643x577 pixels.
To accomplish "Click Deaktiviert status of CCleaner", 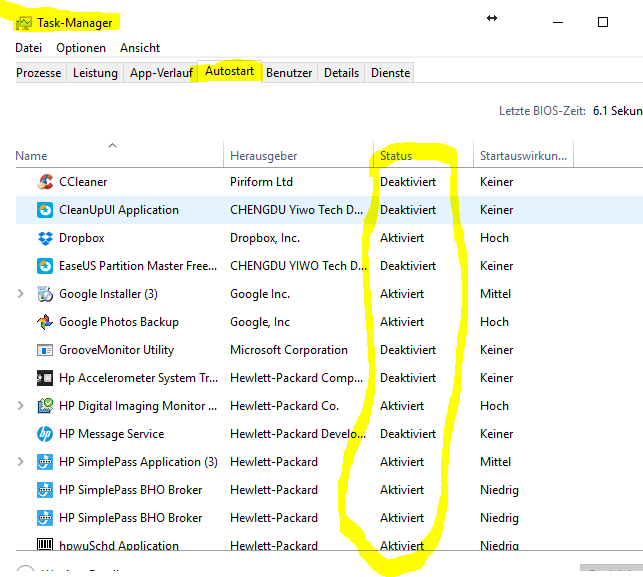I will click(408, 182).
